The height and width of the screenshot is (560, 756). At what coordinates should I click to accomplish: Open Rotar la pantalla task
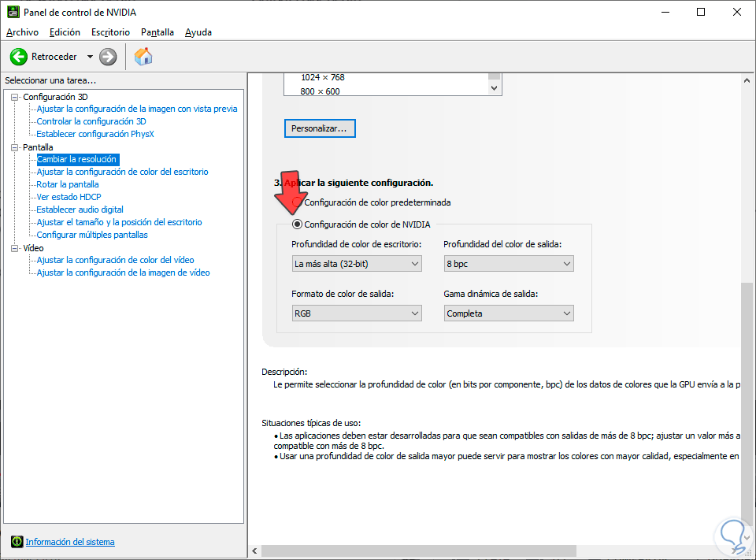68,184
